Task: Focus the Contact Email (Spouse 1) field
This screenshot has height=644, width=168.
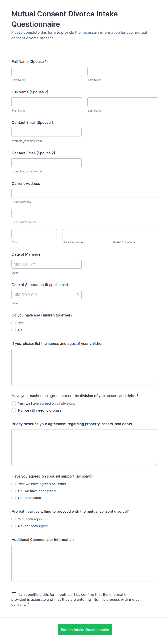Action: point(46,132)
